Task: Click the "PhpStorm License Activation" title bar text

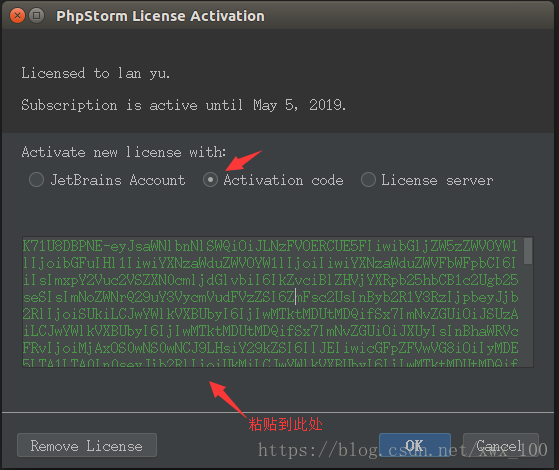Action: pos(160,16)
